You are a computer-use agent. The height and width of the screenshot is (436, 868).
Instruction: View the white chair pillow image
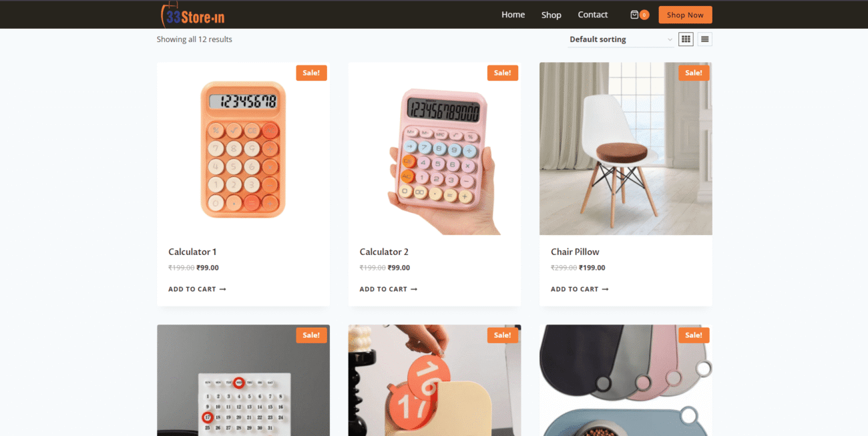coord(626,149)
